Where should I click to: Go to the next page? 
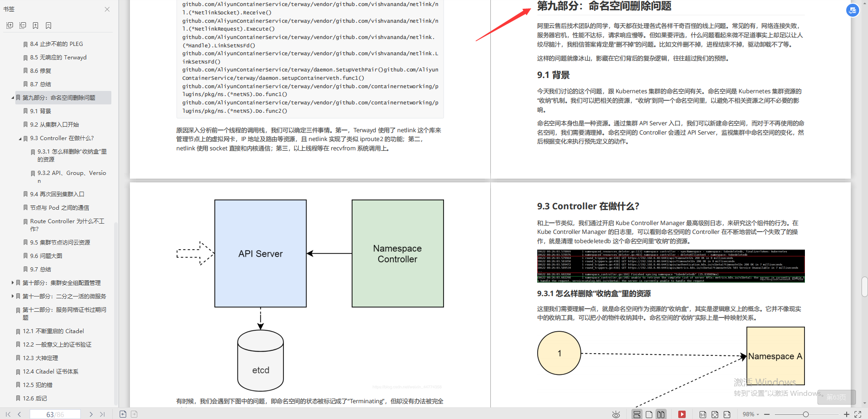[x=91, y=414]
